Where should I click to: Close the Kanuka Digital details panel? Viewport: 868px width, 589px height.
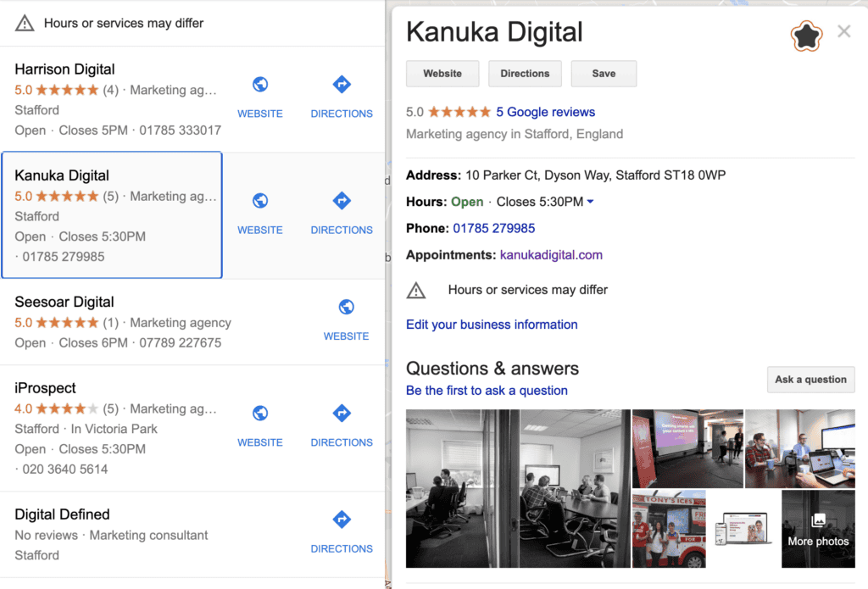(844, 31)
